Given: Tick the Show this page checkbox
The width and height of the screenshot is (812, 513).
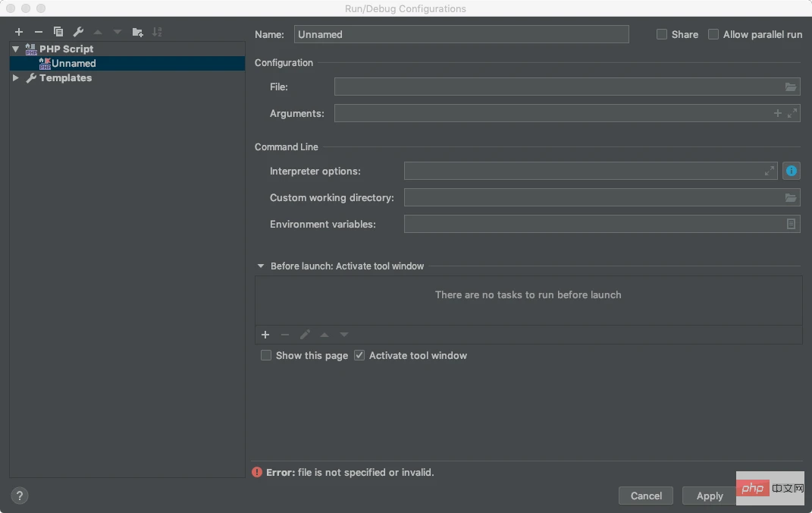Looking at the screenshot, I should click(266, 355).
